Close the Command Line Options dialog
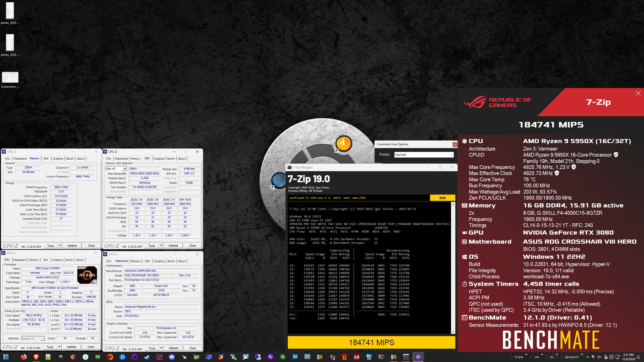Screen dimensions: 644x362 [455, 145]
